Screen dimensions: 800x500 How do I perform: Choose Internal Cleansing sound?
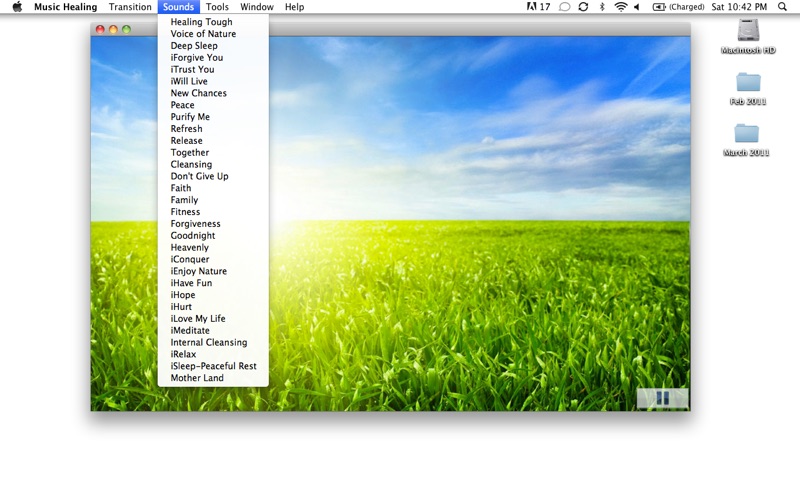tap(208, 343)
